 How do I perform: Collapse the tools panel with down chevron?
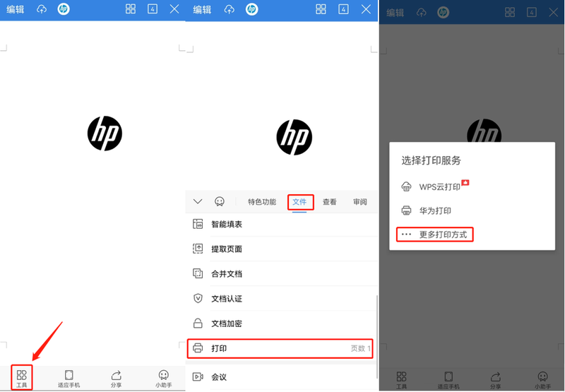[x=198, y=201]
